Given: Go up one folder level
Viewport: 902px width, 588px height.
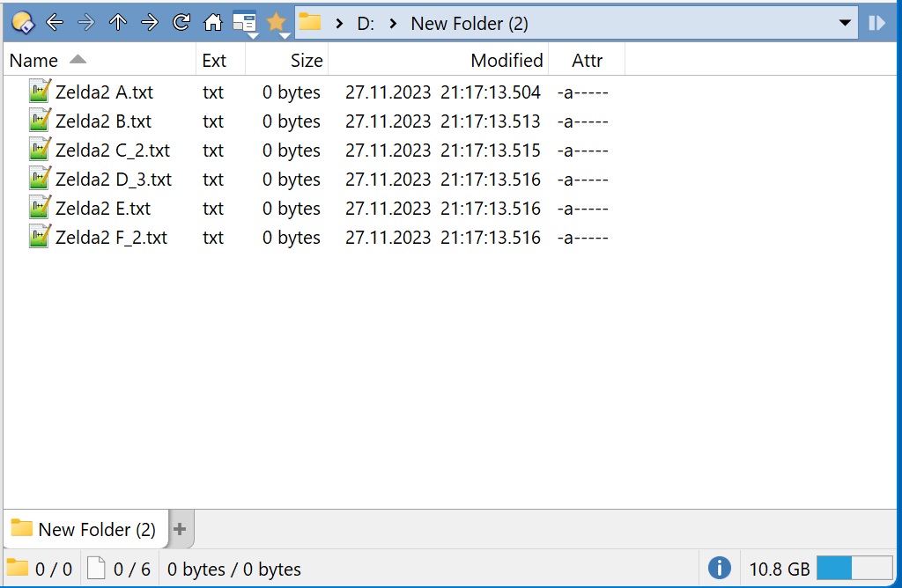Looking at the screenshot, I should pyautogui.click(x=118, y=22).
